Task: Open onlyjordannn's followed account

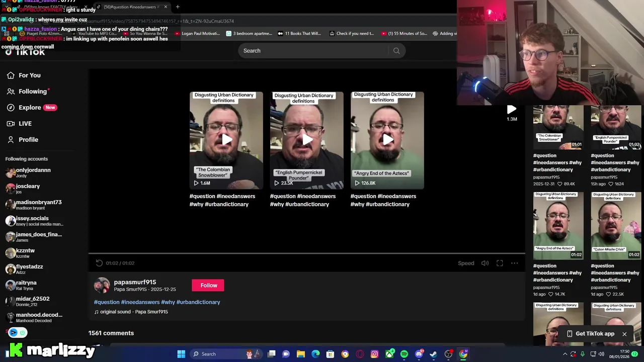Action: 33,172
